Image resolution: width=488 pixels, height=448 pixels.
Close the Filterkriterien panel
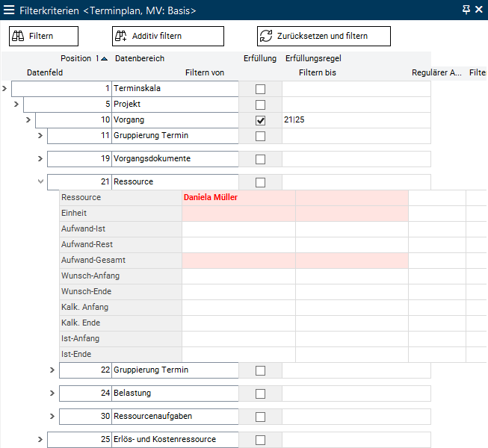479,10
